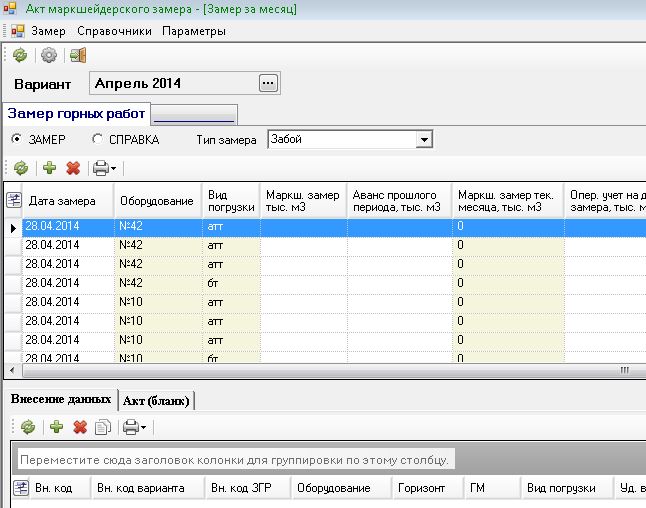Open the Справочники menu
The width and height of the screenshot is (646, 508).
[114, 31]
